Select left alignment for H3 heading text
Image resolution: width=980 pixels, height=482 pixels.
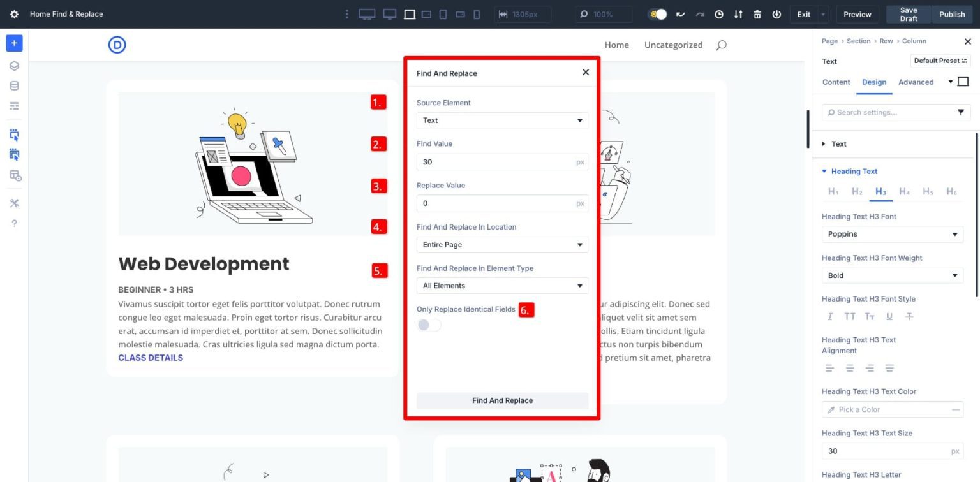pos(829,368)
